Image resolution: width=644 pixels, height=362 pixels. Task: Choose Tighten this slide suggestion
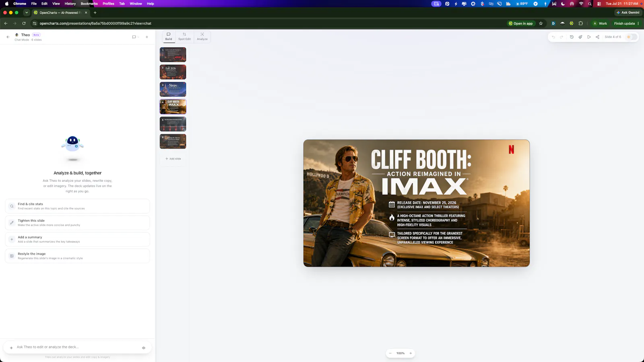77,223
